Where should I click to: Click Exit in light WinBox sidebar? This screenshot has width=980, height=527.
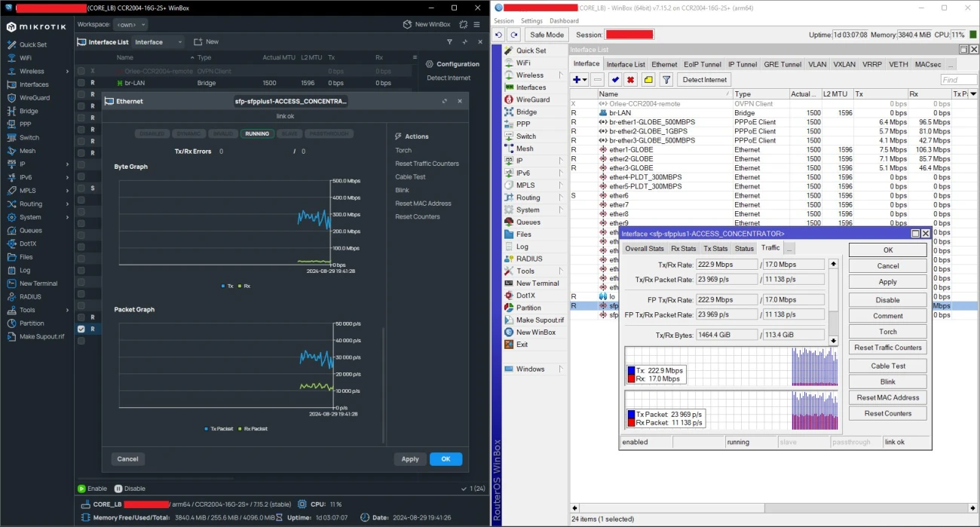(522, 345)
